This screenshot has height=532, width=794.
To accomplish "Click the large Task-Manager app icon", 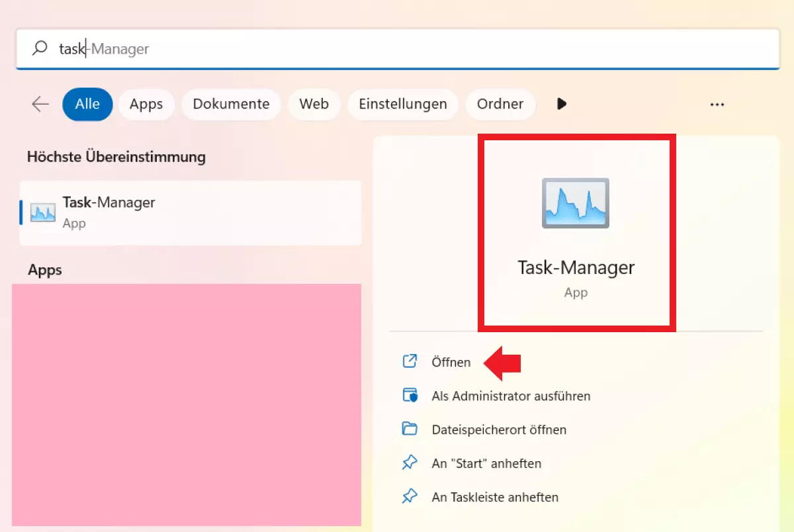I will pos(576,203).
